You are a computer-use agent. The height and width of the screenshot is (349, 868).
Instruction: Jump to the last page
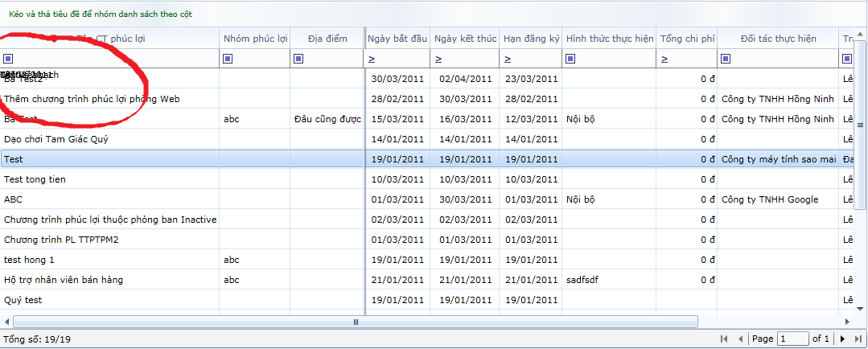[x=858, y=339]
